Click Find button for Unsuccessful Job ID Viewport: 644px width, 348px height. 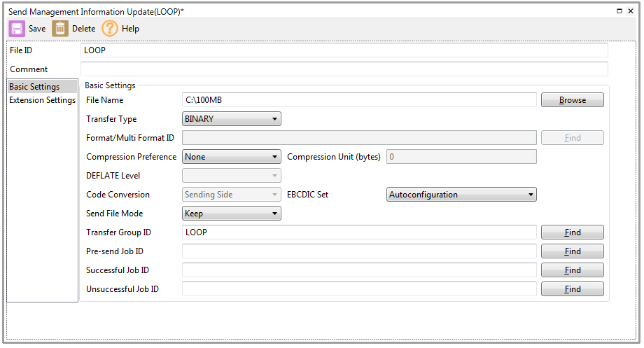point(572,289)
